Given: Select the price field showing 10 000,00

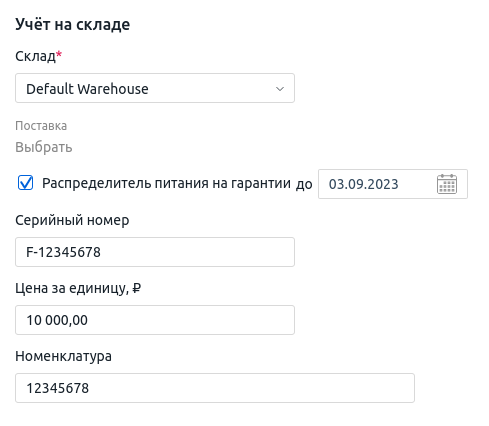Looking at the screenshot, I should (x=155, y=320).
